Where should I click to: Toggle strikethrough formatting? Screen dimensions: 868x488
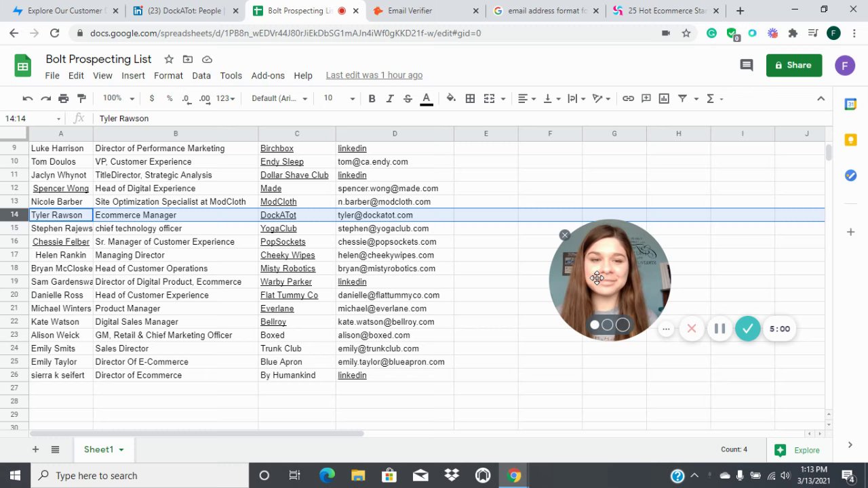pos(408,98)
